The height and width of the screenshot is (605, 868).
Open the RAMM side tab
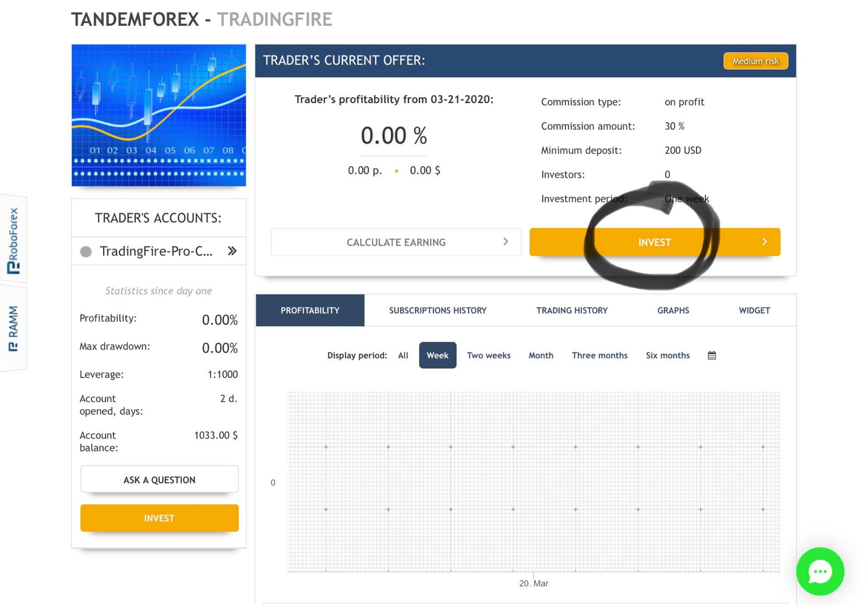[x=14, y=328]
